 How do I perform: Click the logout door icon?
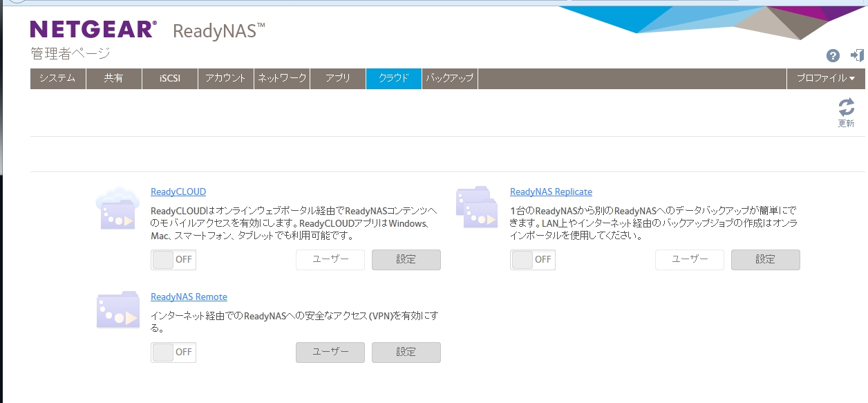[857, 55]
